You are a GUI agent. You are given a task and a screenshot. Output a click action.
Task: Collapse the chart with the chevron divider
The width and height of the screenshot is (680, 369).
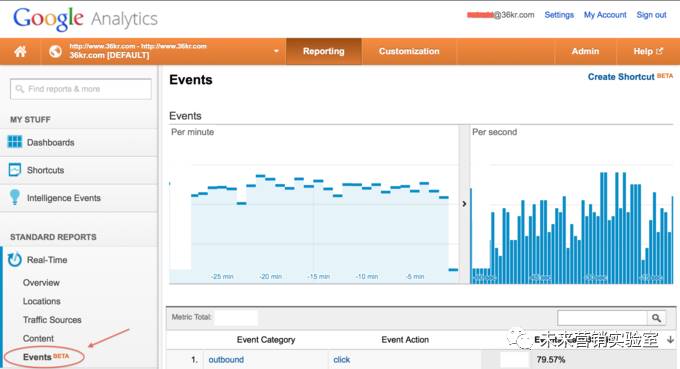(464, 204)
